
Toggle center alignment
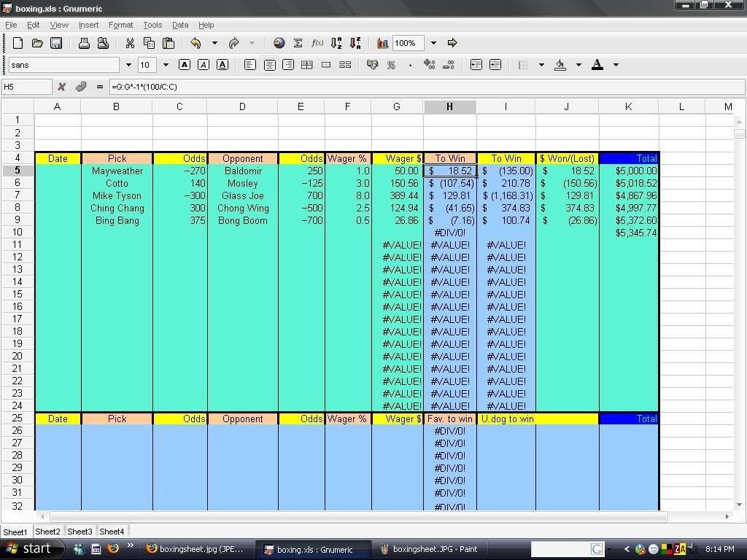click(x=269, y=65)
